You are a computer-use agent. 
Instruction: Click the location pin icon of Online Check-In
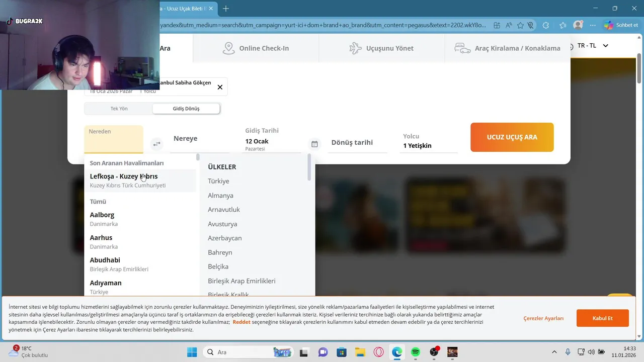(229, 48)
